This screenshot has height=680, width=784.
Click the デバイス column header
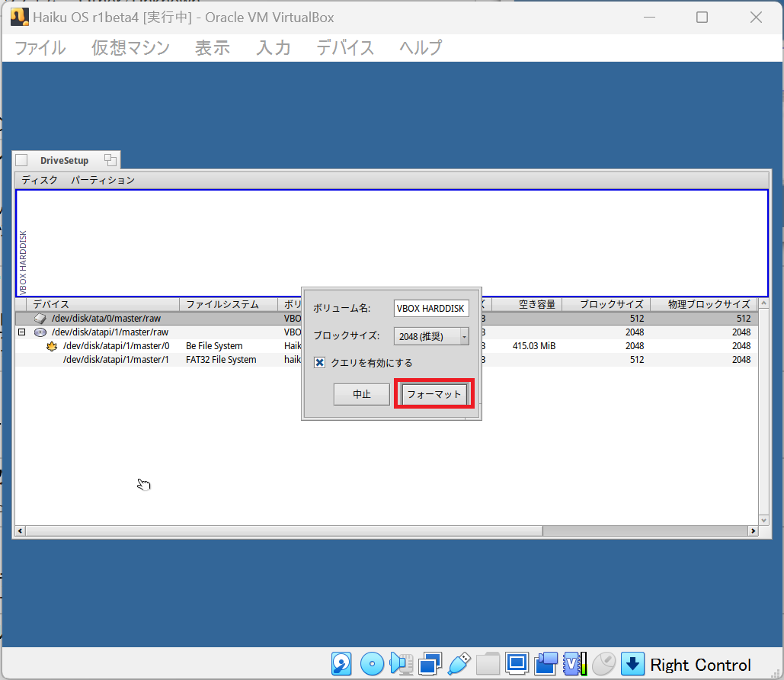pos(103,304)
